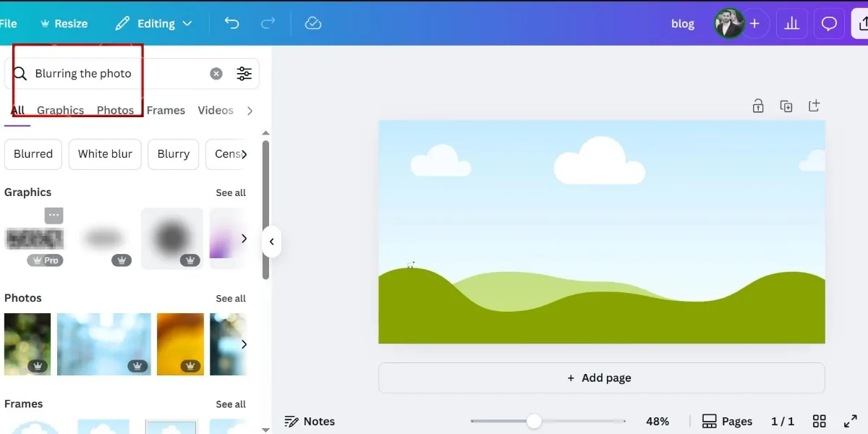
Task: Click the zoom slider handle
Action: point(534,421)
